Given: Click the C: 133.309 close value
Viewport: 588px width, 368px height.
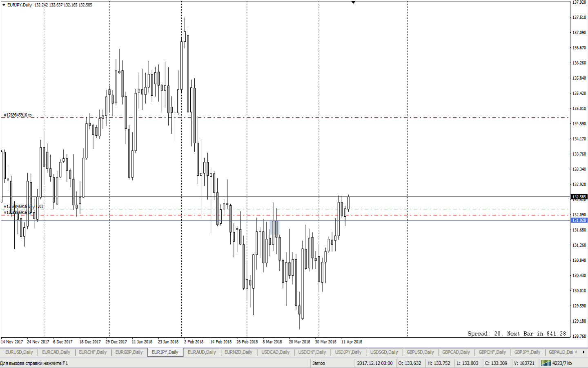Looking at the screenshot, I should (496, 363).
